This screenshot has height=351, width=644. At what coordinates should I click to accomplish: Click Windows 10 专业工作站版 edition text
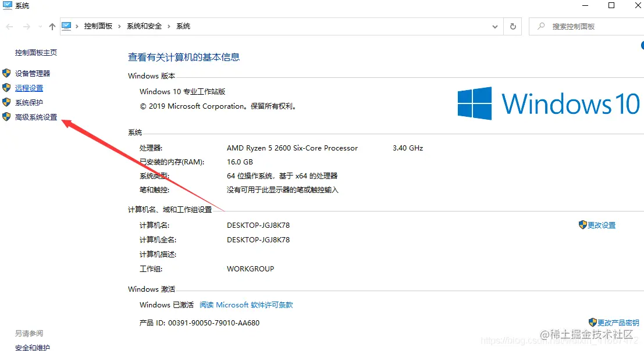[182, 91]
